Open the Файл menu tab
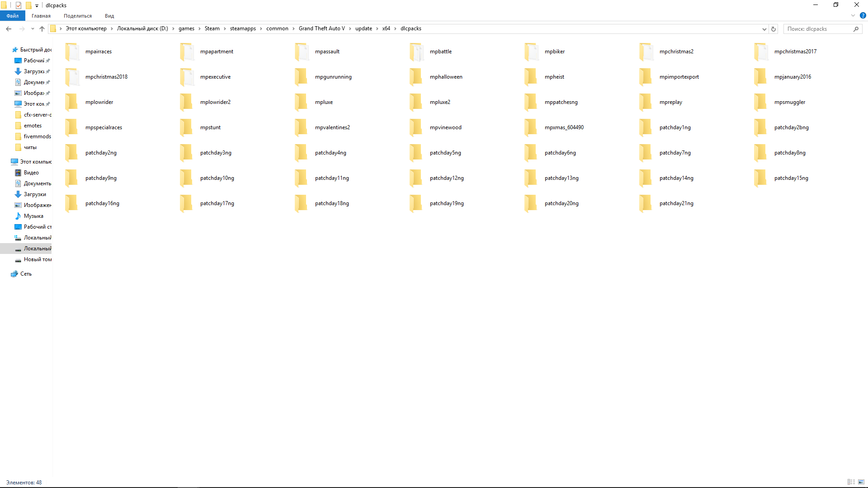868x488 pixels. 13,16
